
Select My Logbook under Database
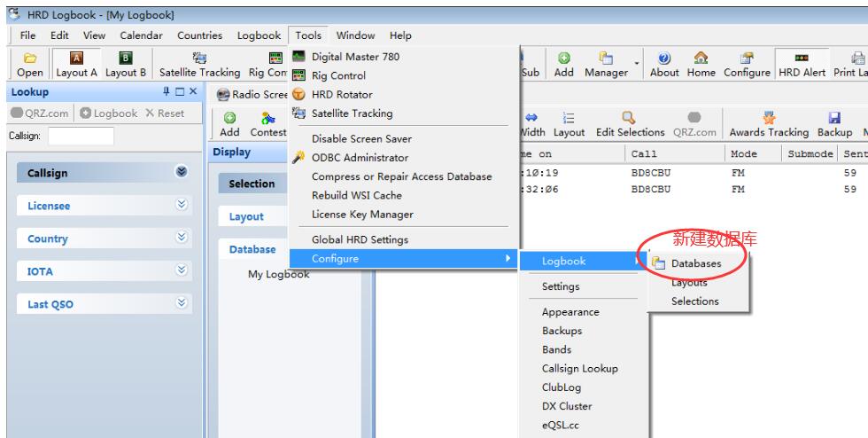tap(279, 274)
